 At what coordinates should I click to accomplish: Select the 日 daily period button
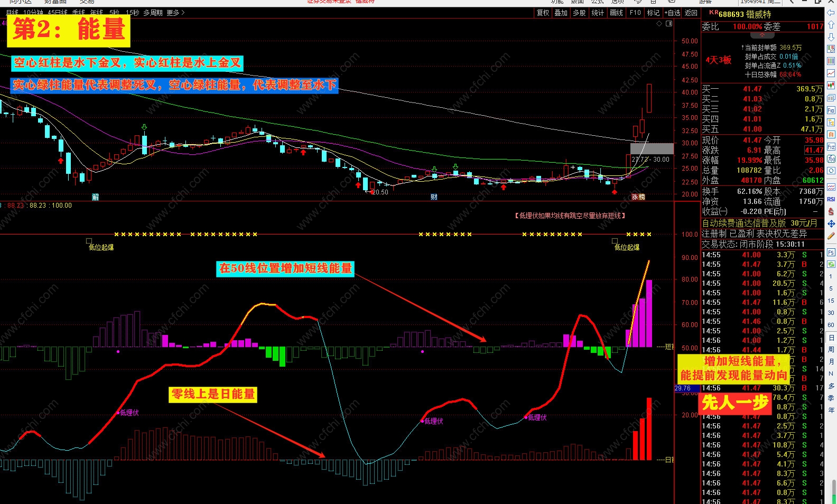pos(831,338)
